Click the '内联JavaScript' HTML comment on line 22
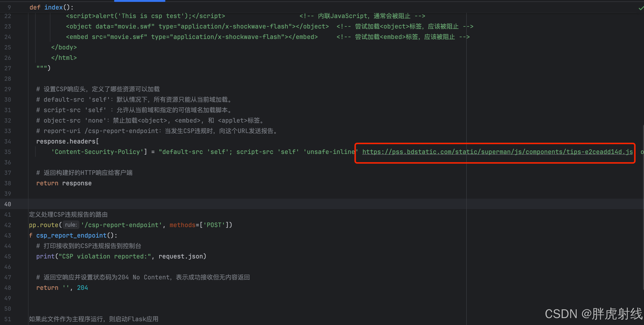Image resolution: width=644 pixels, height=325 pixels. 362,16
